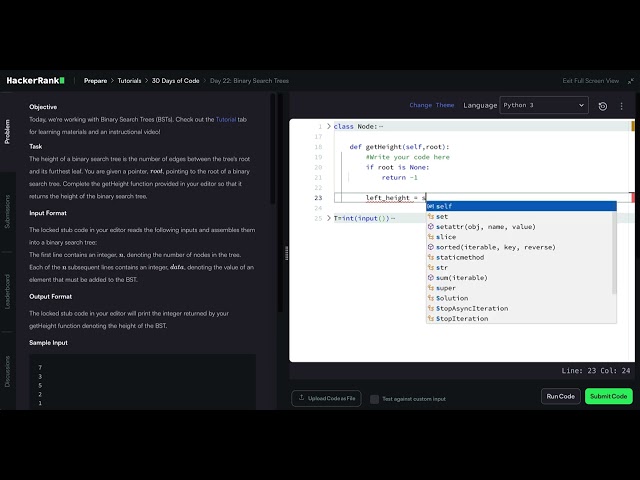Choose 'sorted(iterable, key, reverse)' suggestion

coord(521,247)
